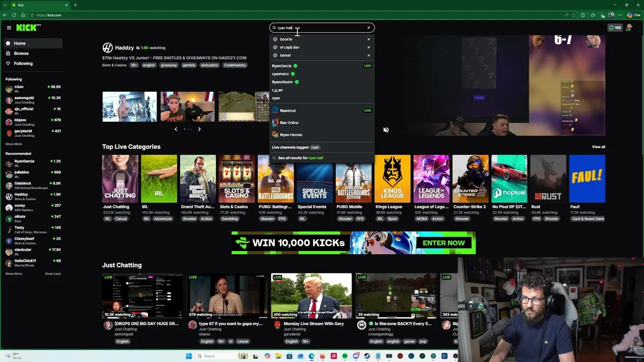Screen dimensions: 644x362
Task: Open Counter-Strike 2 category card
Action: pos(470,178)
